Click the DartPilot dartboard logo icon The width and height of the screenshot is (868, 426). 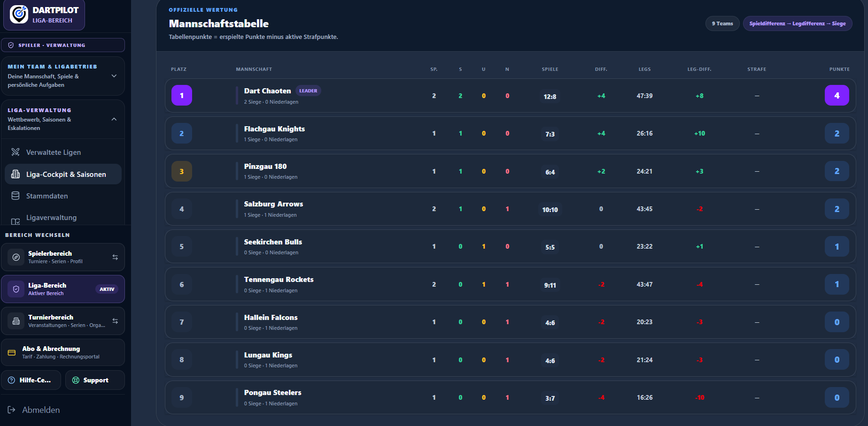click(19, 14)
